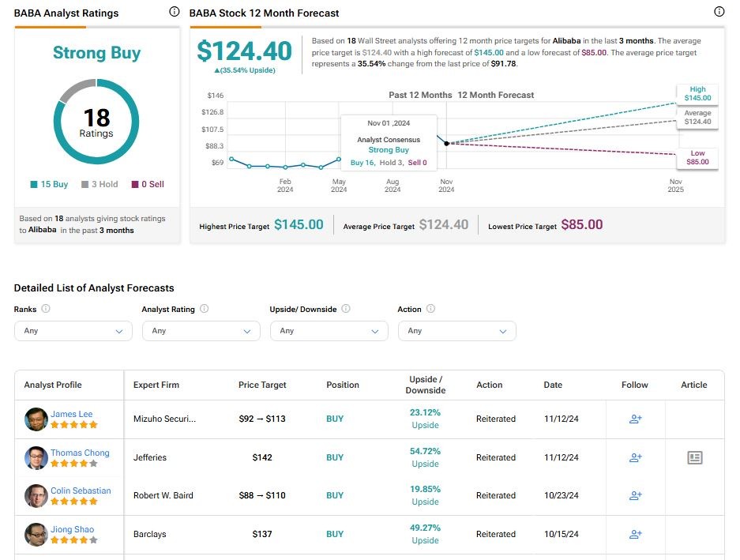
Task: Click the 19.85% Upside value
Action: click(425, 496)
